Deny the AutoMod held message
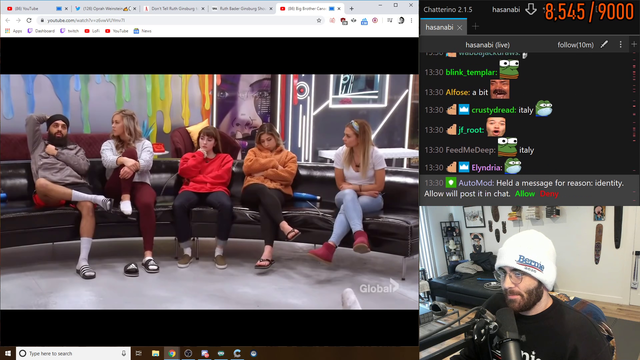The height and width of the screenshot is (360, 640). pyautogui.click(x=549, y=194)
